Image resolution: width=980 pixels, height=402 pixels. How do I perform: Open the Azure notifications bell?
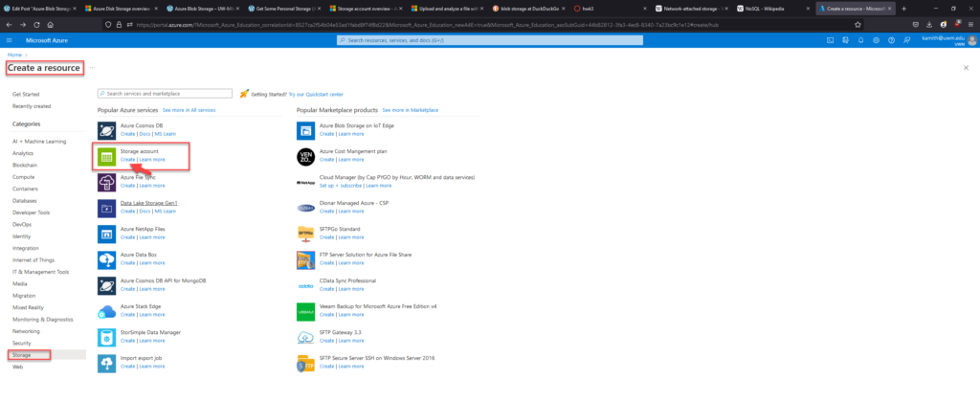(860, 40)
